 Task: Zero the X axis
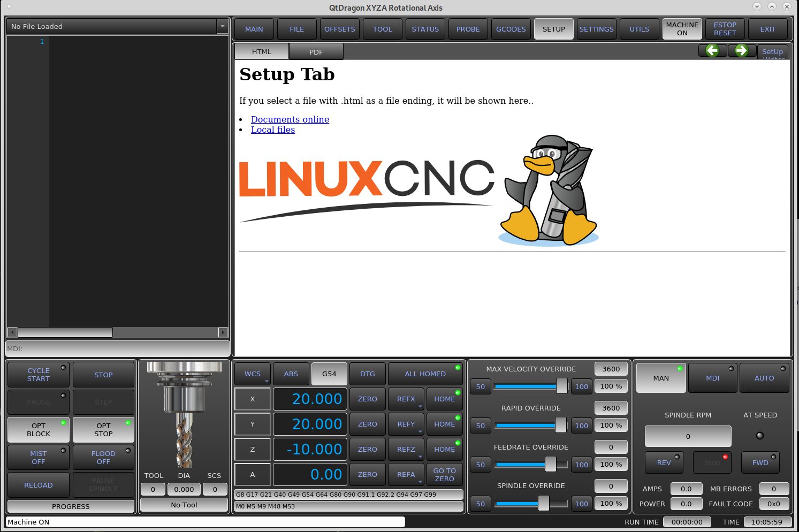pyautogui.click(x=368, y=399)
